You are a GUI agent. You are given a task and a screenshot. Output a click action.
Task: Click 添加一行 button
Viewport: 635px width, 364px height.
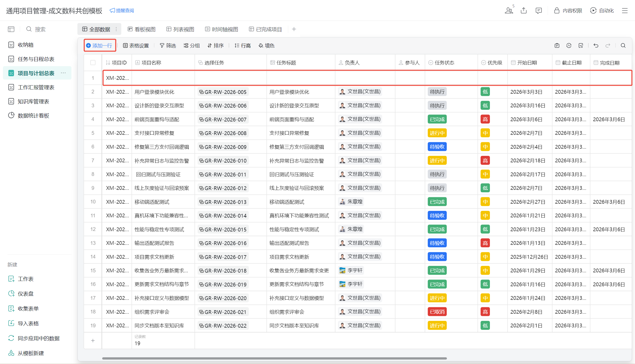pyautogui.click(x=99, y=46)
